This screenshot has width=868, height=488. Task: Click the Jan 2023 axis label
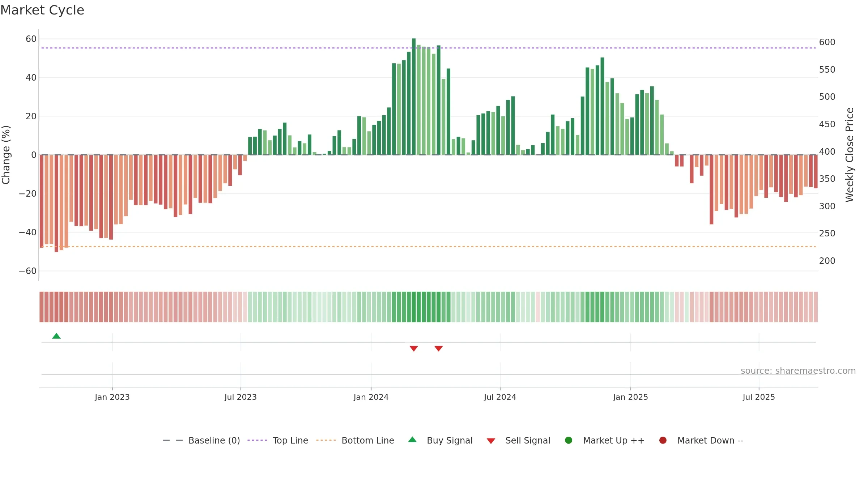[112, 397]
